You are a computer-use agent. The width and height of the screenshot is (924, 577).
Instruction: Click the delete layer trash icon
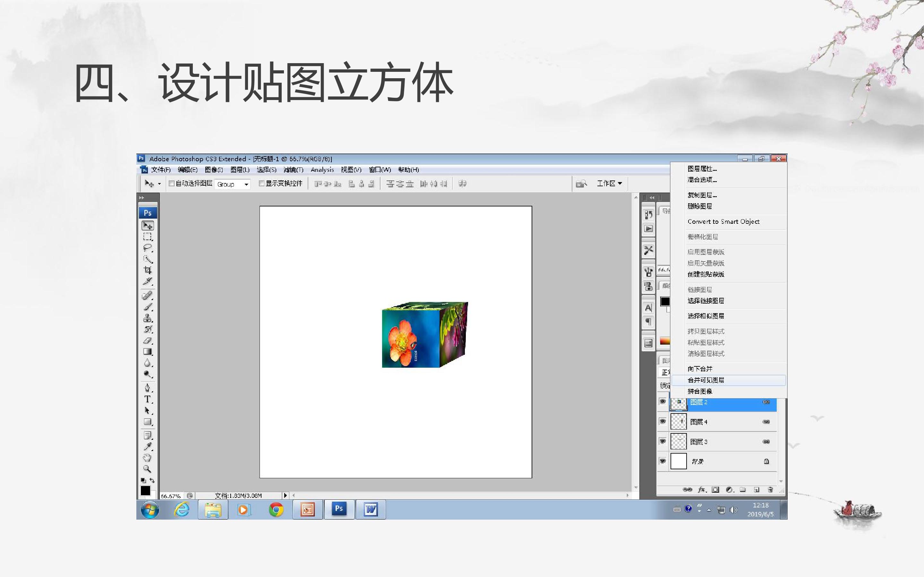pos(771,489)
